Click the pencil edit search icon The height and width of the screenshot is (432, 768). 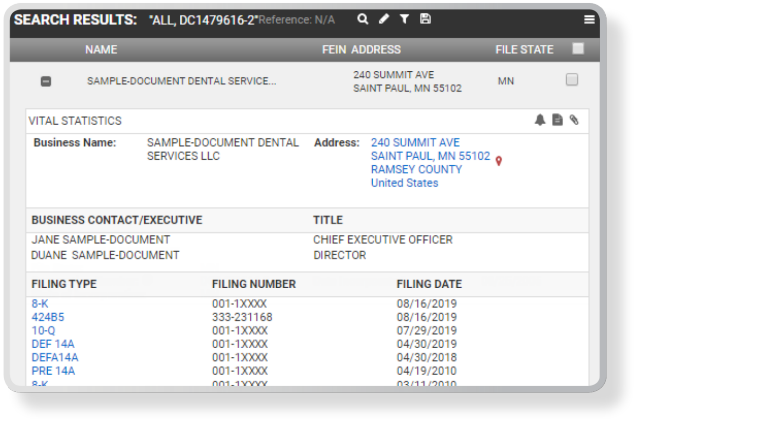click(384, 19)
